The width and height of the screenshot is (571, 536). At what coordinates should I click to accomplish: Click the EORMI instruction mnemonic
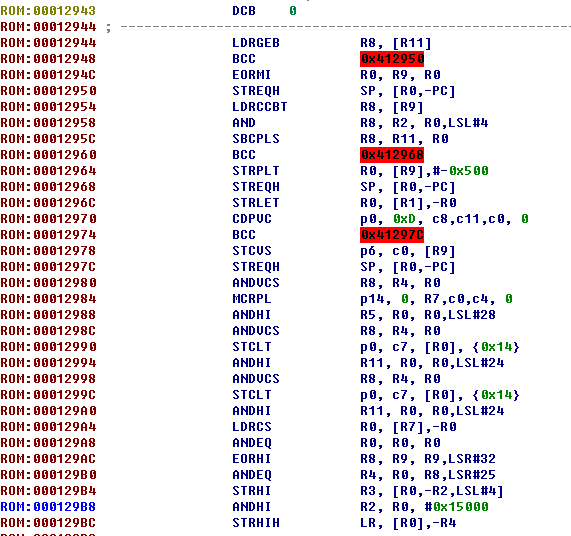(252, 75)
